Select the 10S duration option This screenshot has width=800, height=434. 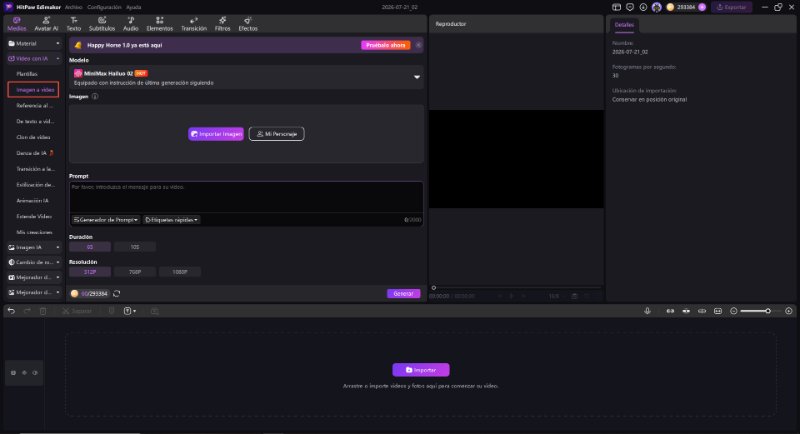click(x=135, y=247)
